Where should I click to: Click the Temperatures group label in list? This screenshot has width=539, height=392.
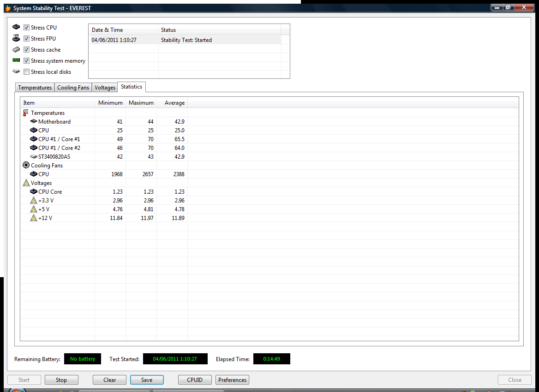(48, 113)
